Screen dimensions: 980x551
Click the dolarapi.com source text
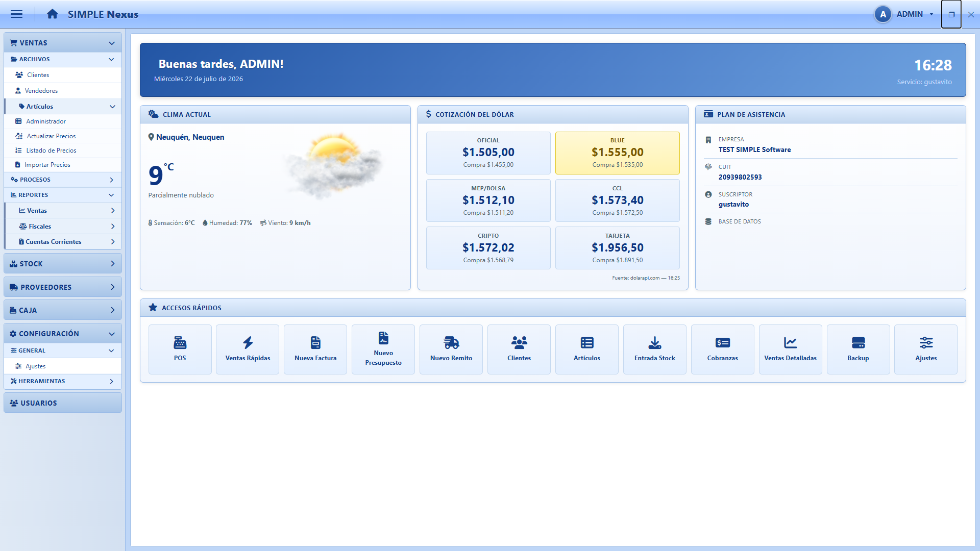point(645,278)
